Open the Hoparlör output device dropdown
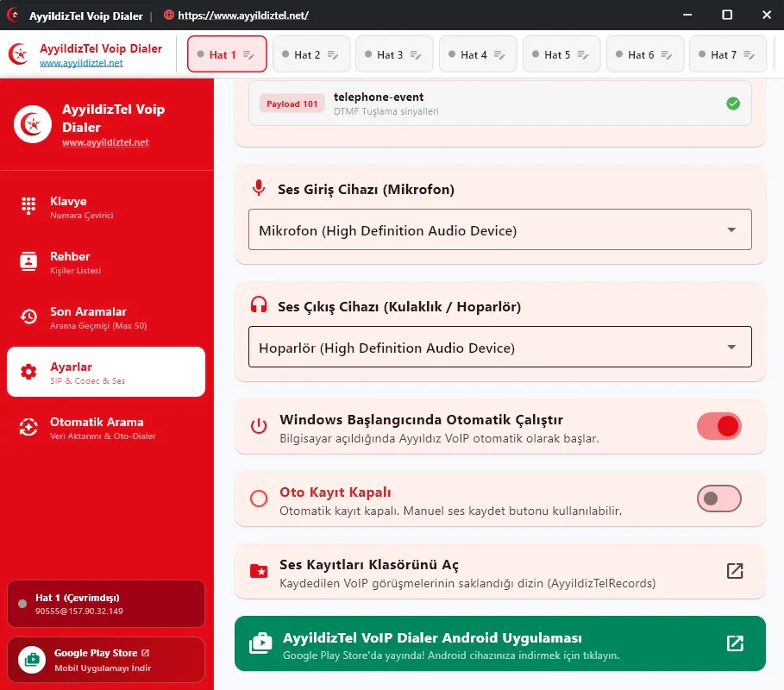The width and height of the screenshot is (784, 690). [x=500, y=347]
